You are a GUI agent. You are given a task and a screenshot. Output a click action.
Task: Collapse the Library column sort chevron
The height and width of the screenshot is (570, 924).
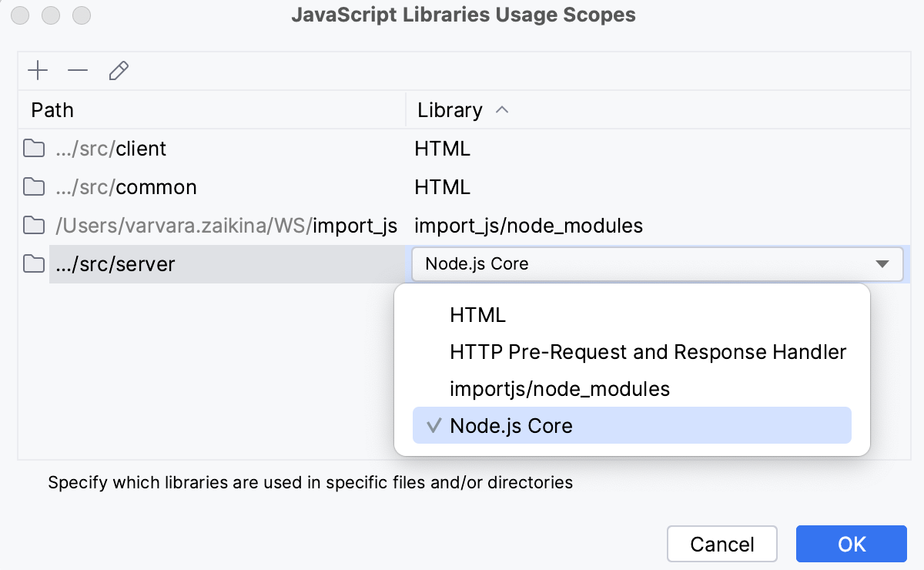click(x=502, y=110)
